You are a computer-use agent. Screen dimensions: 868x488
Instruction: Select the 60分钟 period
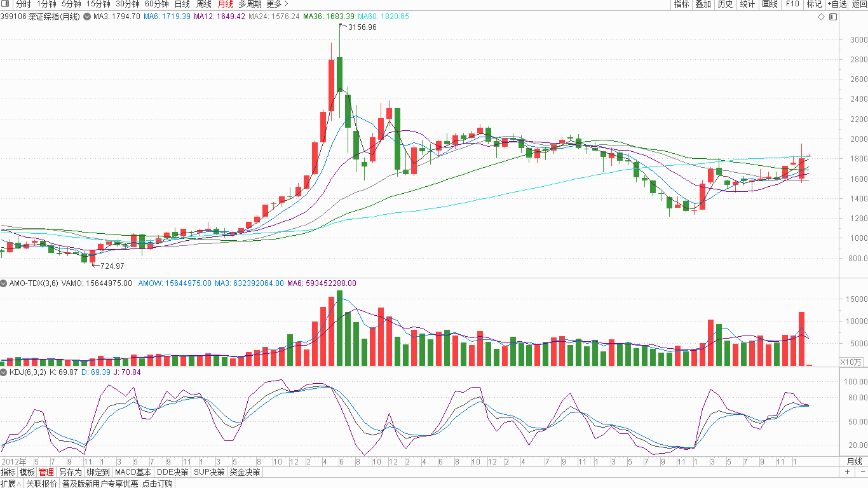point(156,4)
